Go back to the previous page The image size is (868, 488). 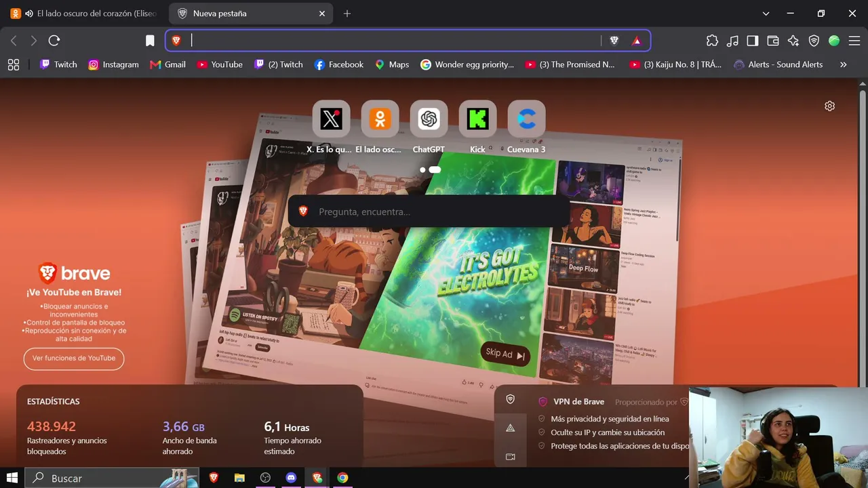point(14,41)
